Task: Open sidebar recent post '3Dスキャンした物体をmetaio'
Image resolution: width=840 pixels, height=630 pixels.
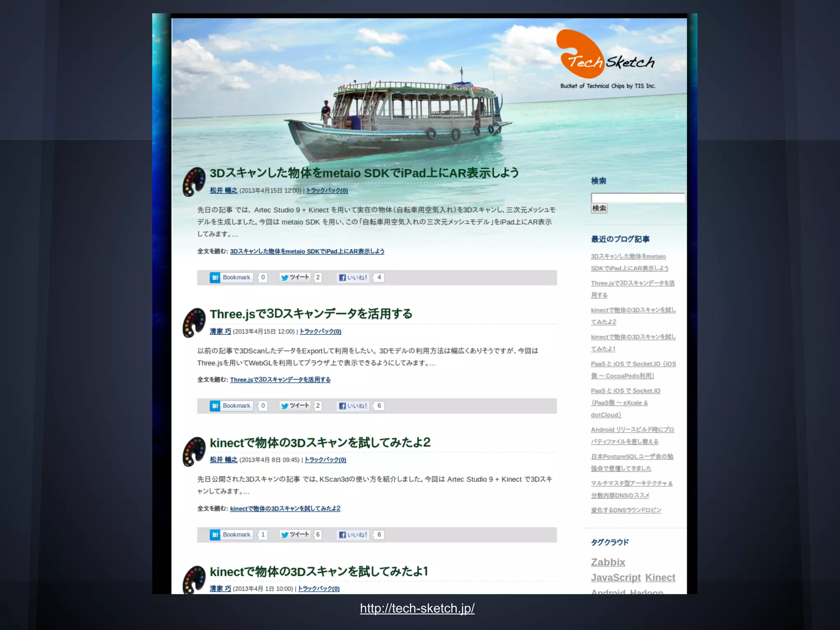Action: [630, 262]
